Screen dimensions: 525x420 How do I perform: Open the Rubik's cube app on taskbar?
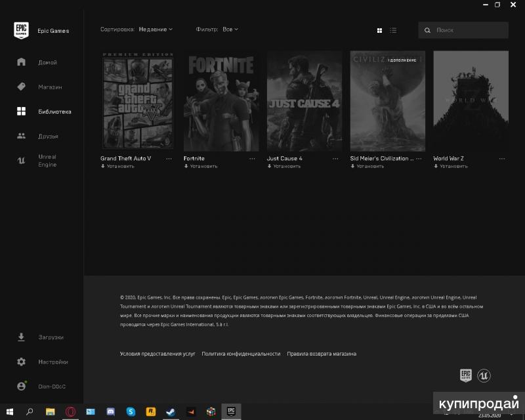pyautogui.click(x=211, y=411)
